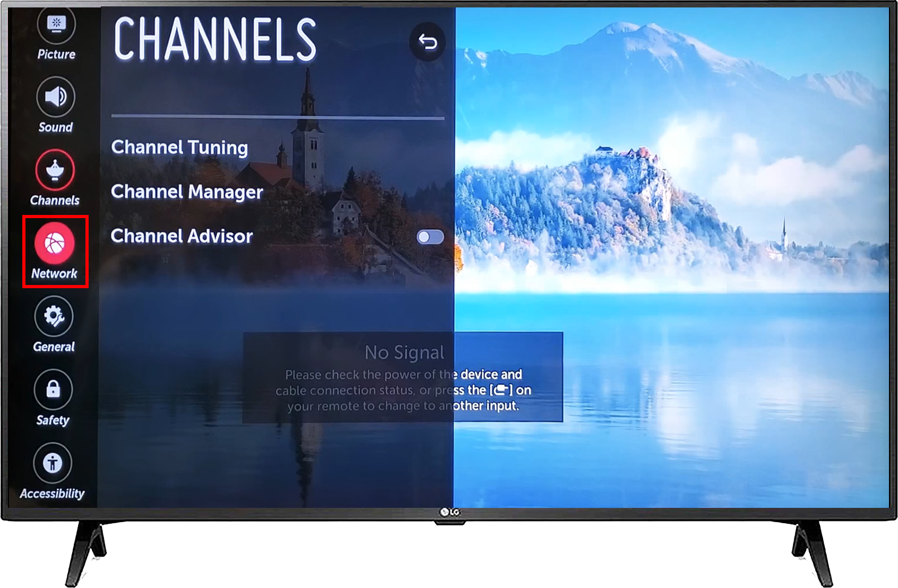Go back using the return arrow icon
Image resolution: width=898 pixels, height=588 pixels.
[427, 41]
